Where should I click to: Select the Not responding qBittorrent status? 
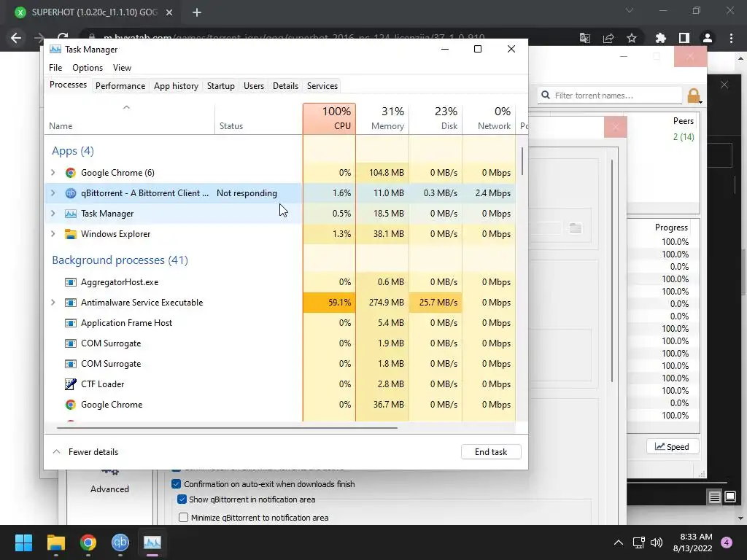(247, 192)
